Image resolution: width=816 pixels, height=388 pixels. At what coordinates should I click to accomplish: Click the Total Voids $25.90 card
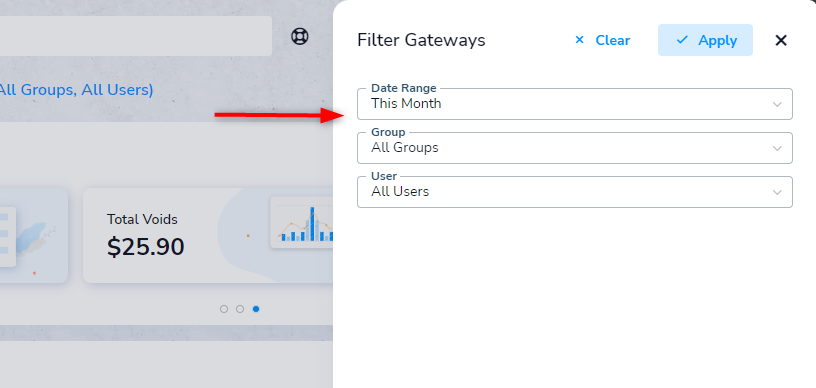(208, 236)
